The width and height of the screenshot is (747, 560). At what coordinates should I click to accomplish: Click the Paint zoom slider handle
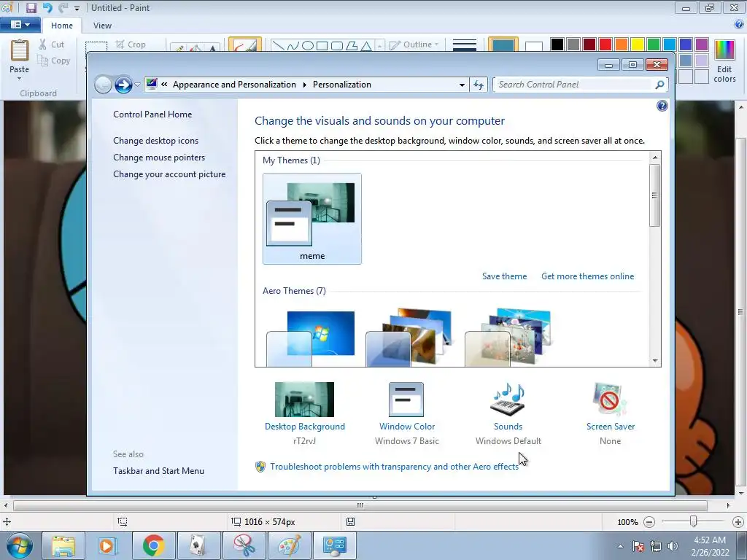(694, 521)
